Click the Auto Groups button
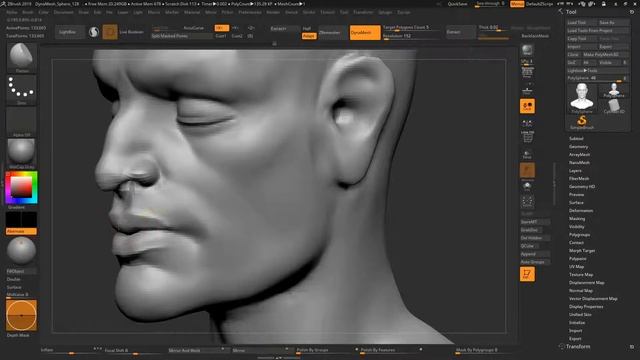Image resolution: width=640 pixels, height=360 pixels. pyautogui.click(x=535, y=262)
